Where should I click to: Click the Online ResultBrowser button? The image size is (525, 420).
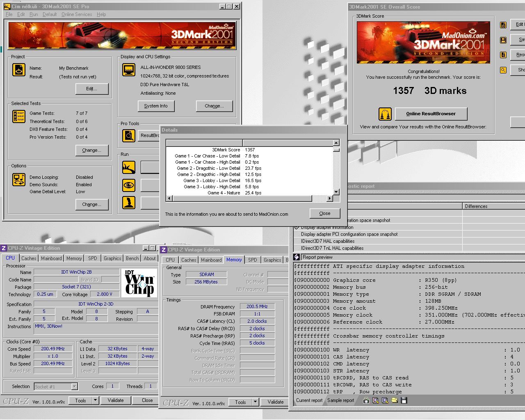click(431, 114)
